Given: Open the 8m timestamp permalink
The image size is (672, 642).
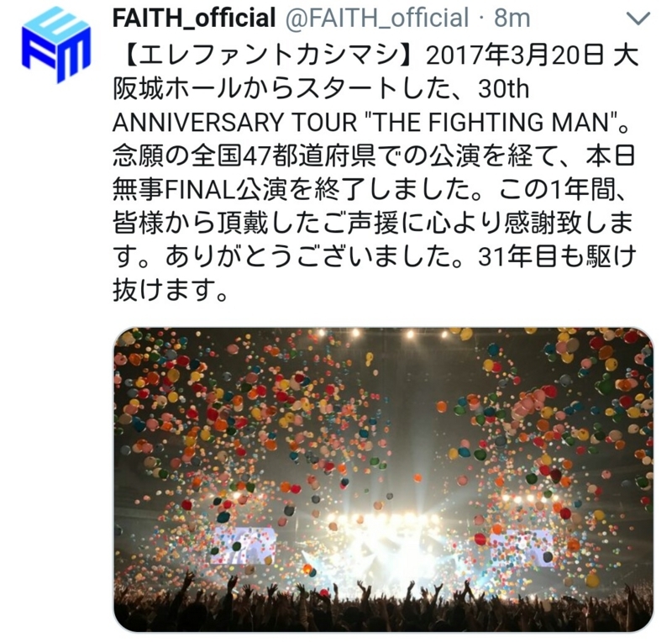Looking at the screenshot, I should click(512, 18).
